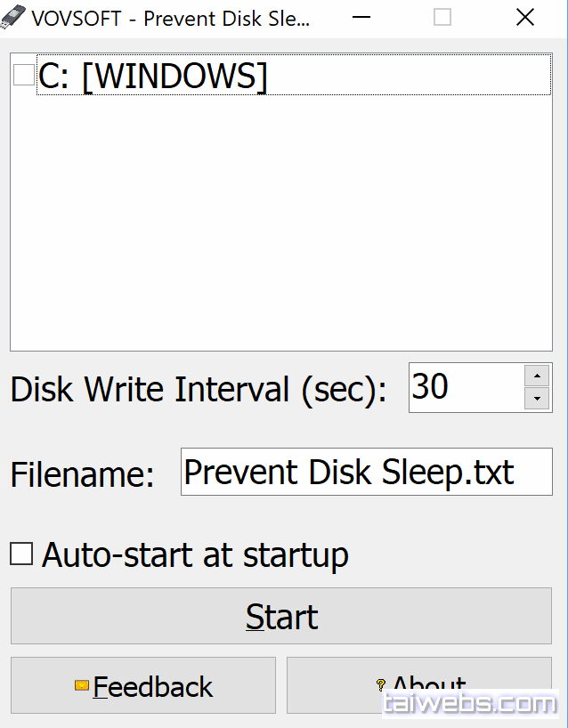The width and height of the screenshot is (568, 728).
Task: Check the C: [WINDOWS] drive checkbox
Action: coord(24,76)
